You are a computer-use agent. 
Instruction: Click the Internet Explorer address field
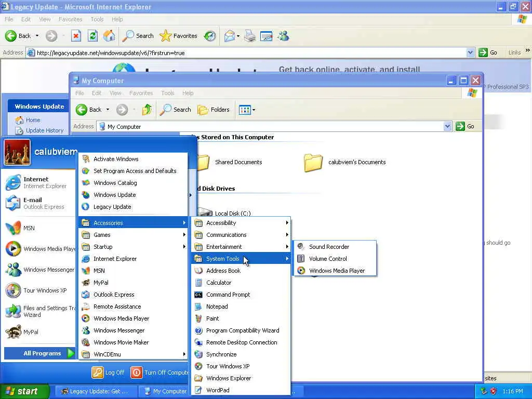click(250, 53)
